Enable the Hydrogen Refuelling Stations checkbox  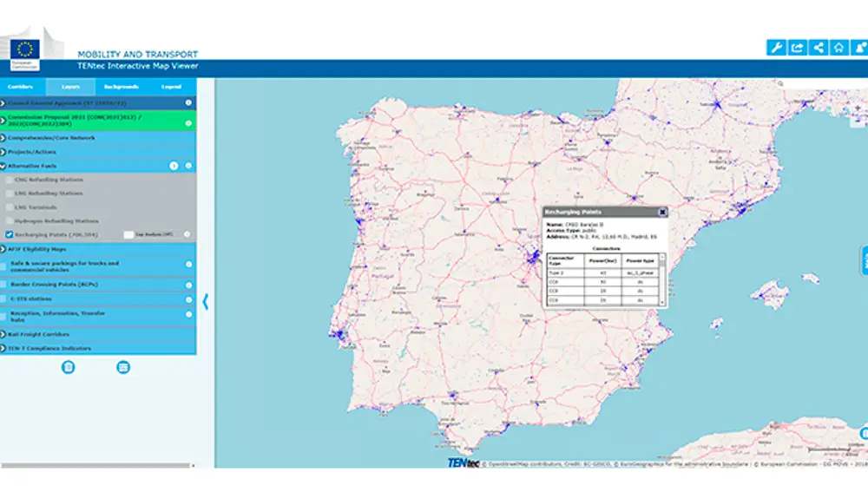pyautogui.click(x=10, y=220)
